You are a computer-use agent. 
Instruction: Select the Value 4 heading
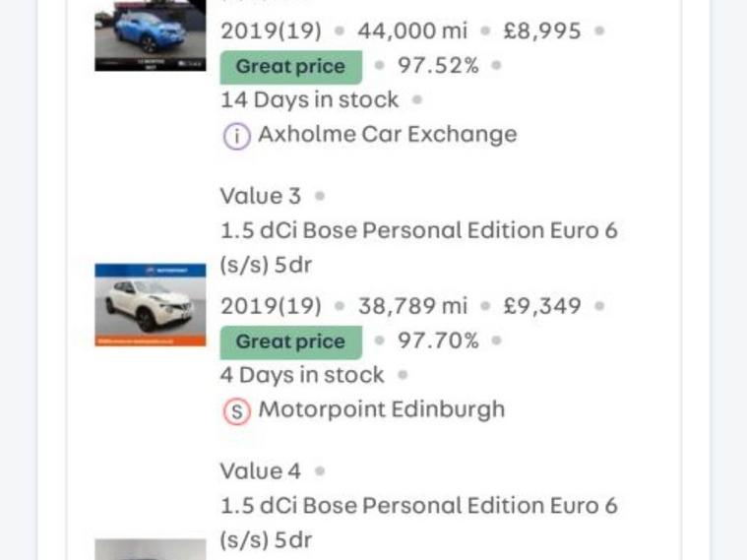pyautogui.click(x=261, y=470)
